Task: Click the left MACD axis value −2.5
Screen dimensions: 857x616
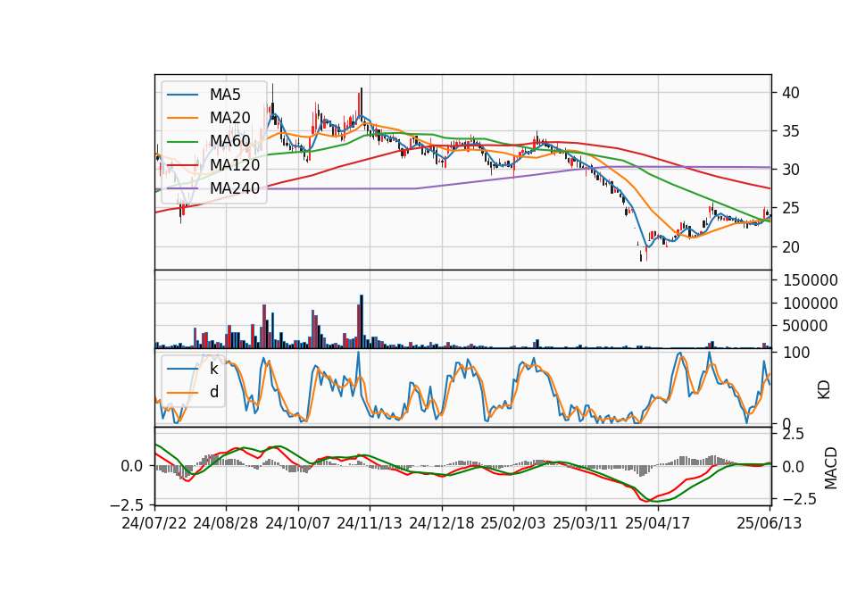Action: point(127,504)
